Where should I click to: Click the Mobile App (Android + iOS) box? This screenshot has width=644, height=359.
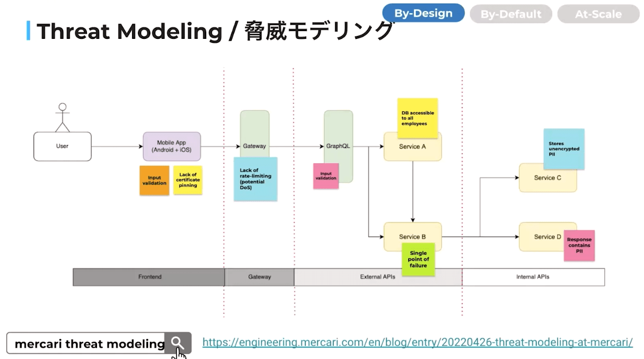click(172, 146)
